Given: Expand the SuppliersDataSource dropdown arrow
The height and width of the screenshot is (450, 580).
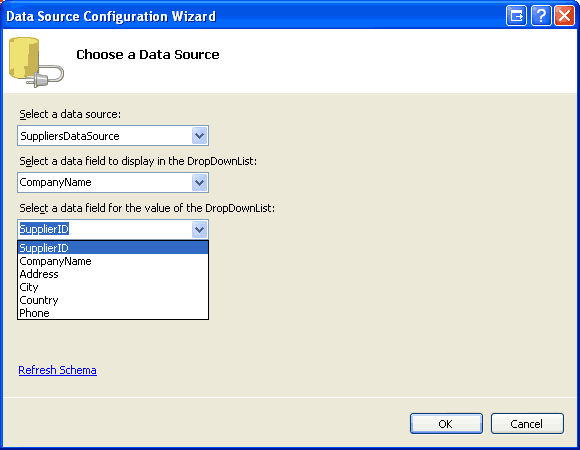Looking at the screenshot, I should pyautogui.click(x=199, y=136).
